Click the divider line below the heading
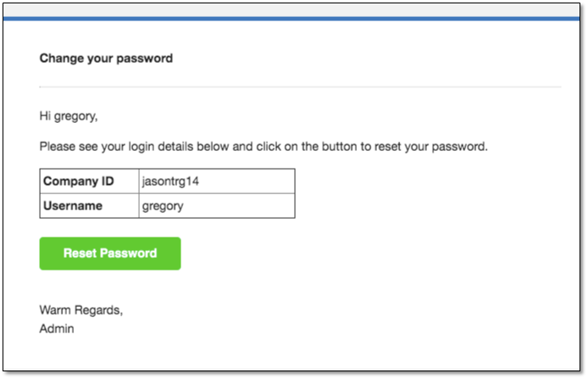The height and width of the screenshot is (379, 588). point(300,86)
